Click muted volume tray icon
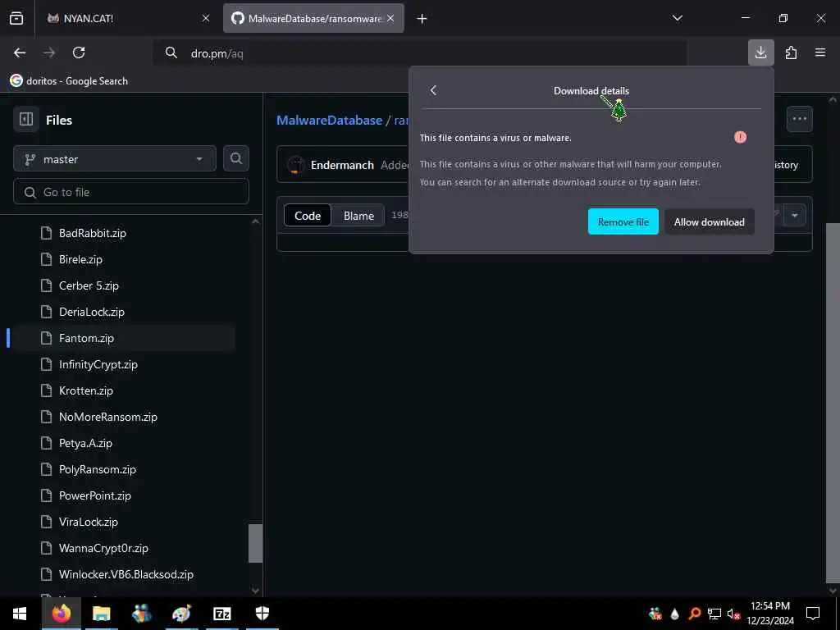Image resolution: width=840 pixels, height=630 pixels. pyautogui.click(x=734, y=614)
